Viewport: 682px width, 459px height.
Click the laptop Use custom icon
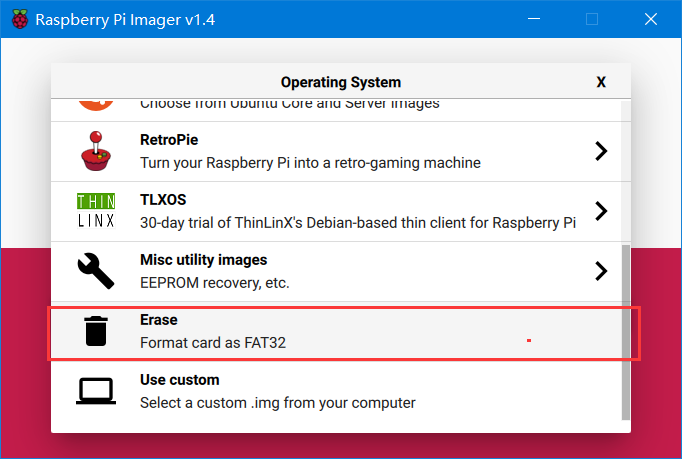click(x=96, y=391)
